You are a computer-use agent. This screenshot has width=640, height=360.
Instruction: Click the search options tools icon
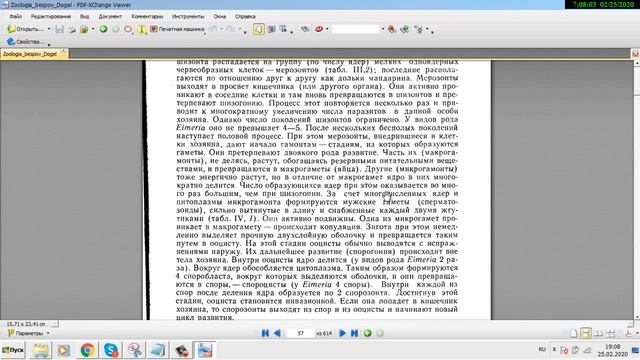418,29
